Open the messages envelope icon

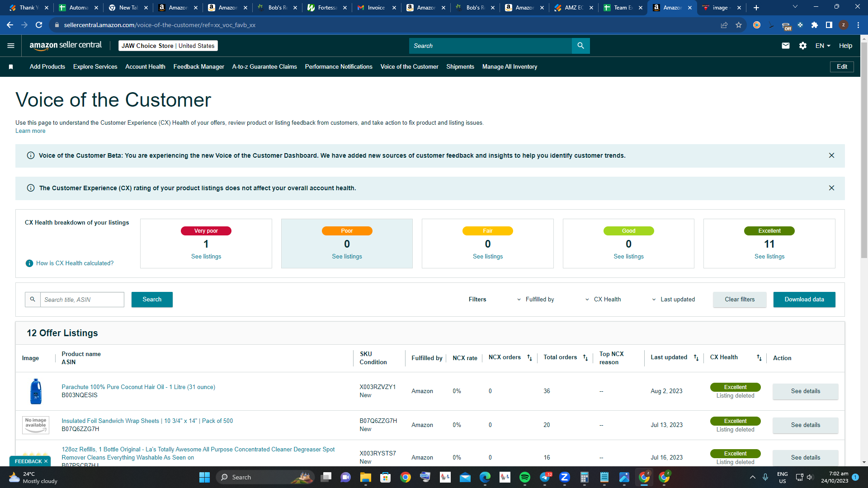click(x=786, y=46)
